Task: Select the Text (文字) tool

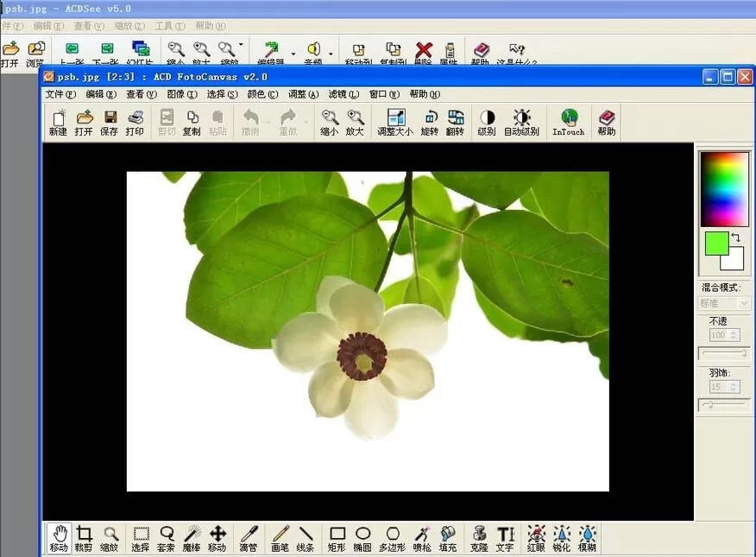Action: [x=505, y=539]
